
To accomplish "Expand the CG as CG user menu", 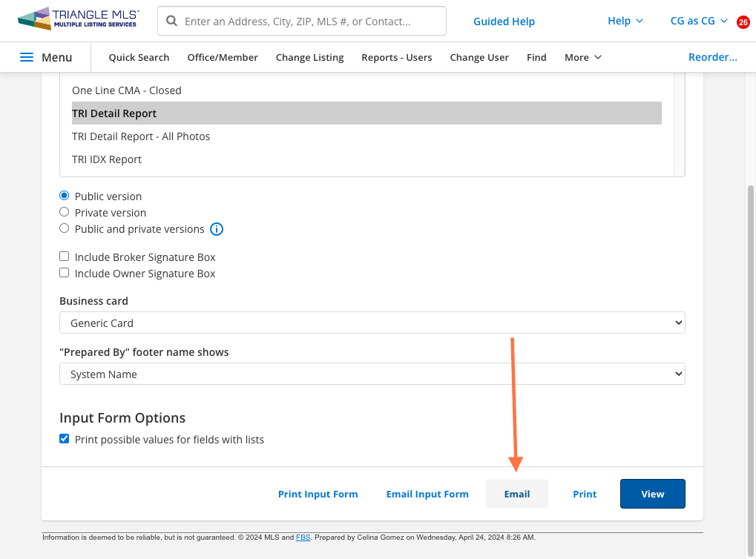I will pyautogui.click(x=699, y=21).
